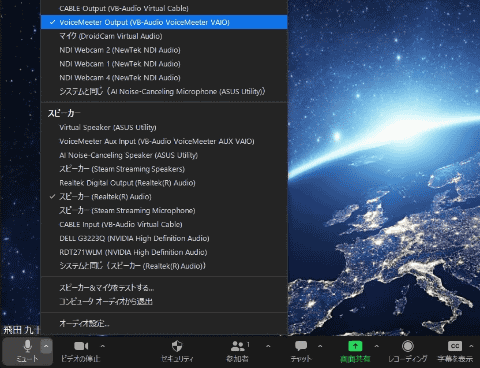Expand chevron next to Participants
This screenshot has height=368, width=480.
[x=268, y=346]
